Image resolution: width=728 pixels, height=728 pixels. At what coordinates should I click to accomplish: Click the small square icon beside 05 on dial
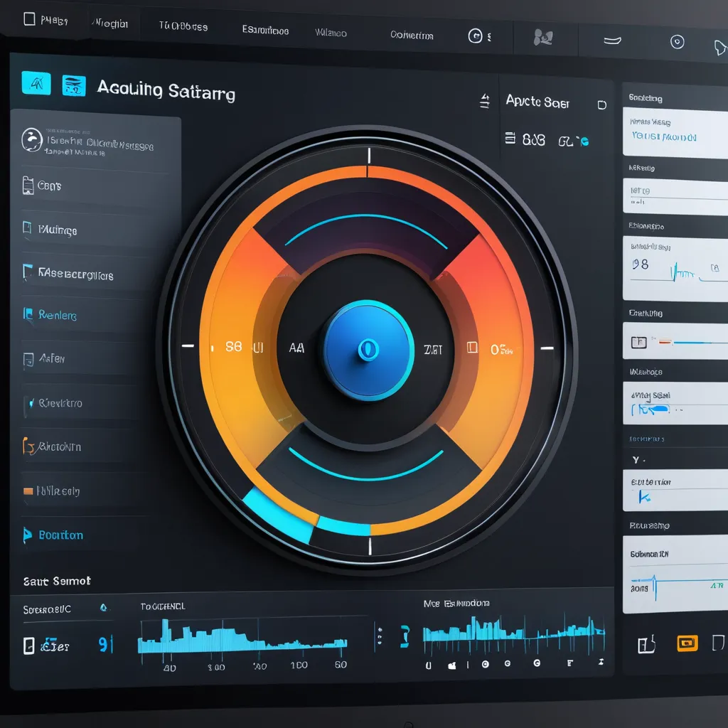point(472,347)
